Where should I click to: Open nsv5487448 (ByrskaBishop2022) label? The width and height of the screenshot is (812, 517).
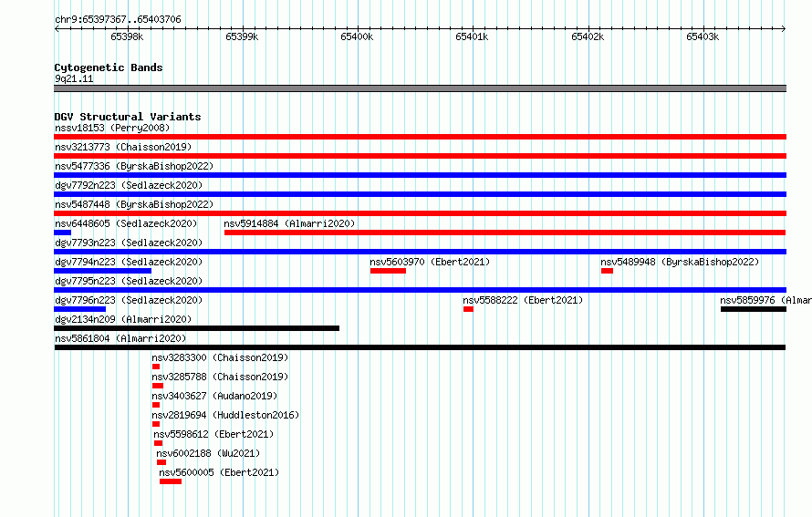pos(134,204)
